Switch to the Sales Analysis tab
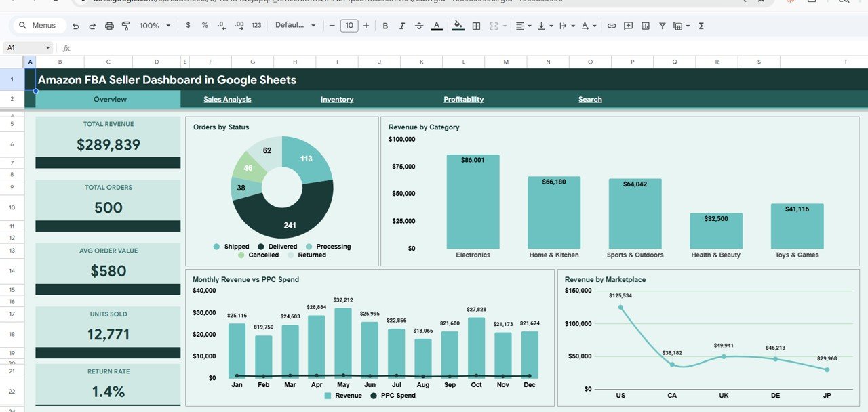The width and height of the screenshot is (868, 412). click(x=226, y=99)
